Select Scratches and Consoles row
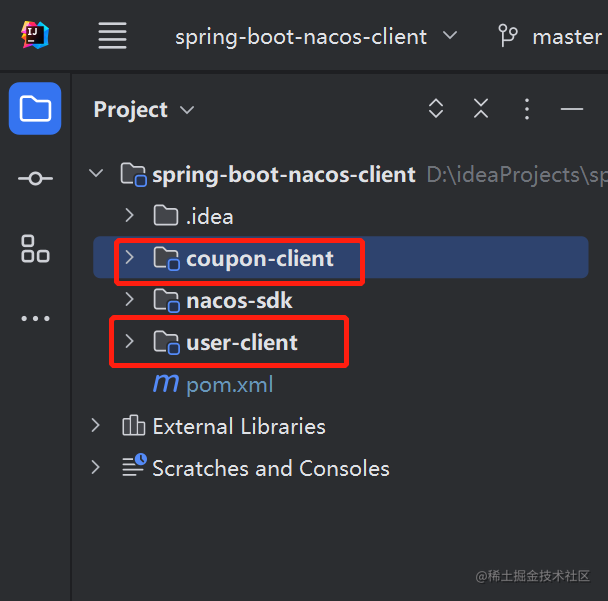The width and height of the screenshot is (608, 601). (341, 468)
